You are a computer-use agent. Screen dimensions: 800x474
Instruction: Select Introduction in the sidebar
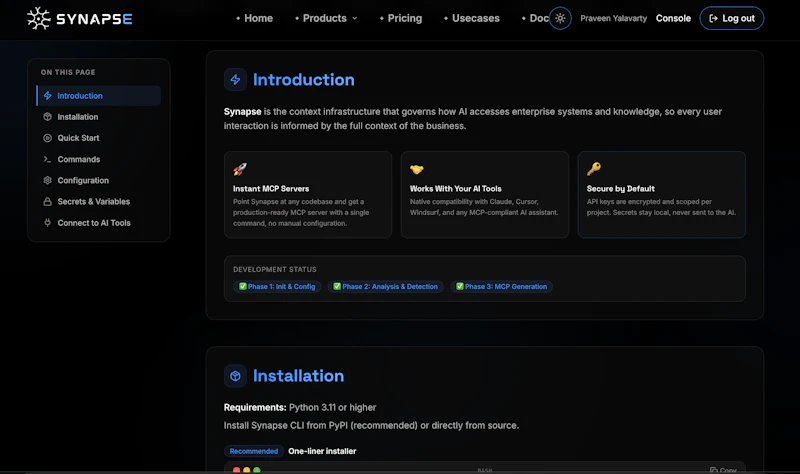98,95
